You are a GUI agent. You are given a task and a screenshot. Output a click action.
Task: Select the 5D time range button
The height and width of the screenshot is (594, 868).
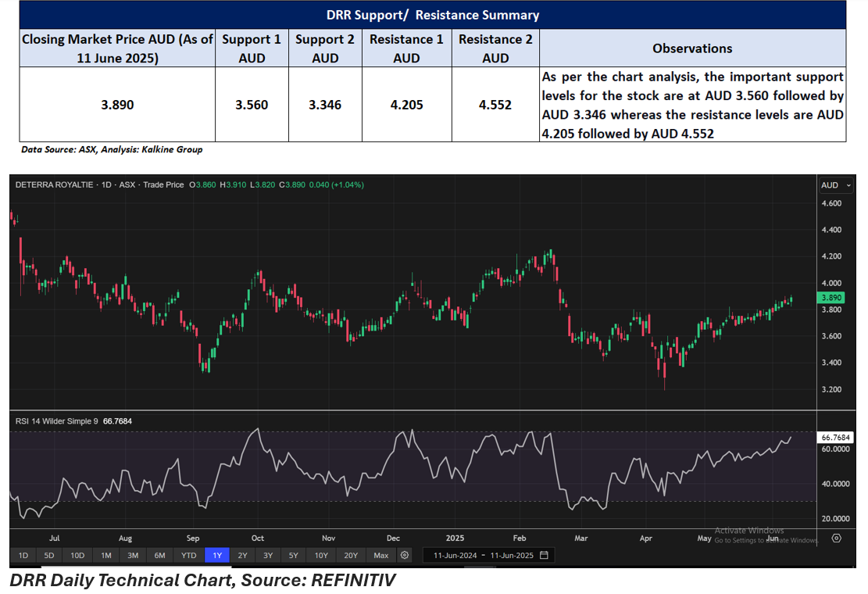pos(49,555)
